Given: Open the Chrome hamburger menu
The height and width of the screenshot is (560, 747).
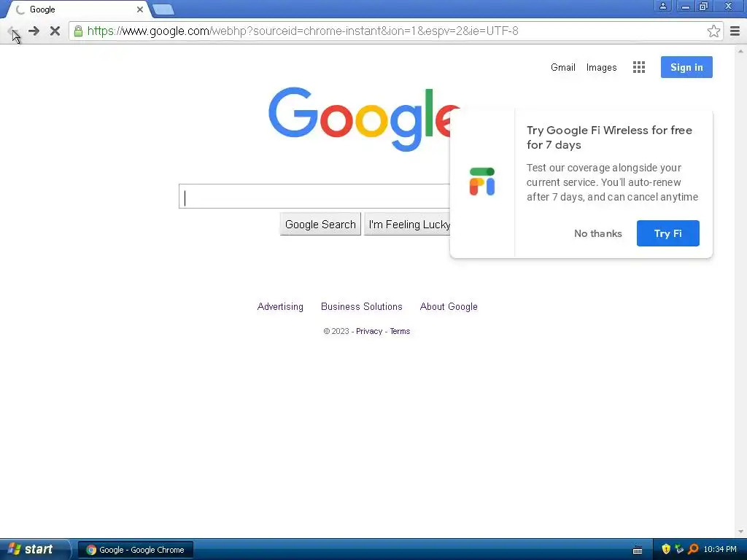Looking at the screenshot, I should click(x=735, y=31).
